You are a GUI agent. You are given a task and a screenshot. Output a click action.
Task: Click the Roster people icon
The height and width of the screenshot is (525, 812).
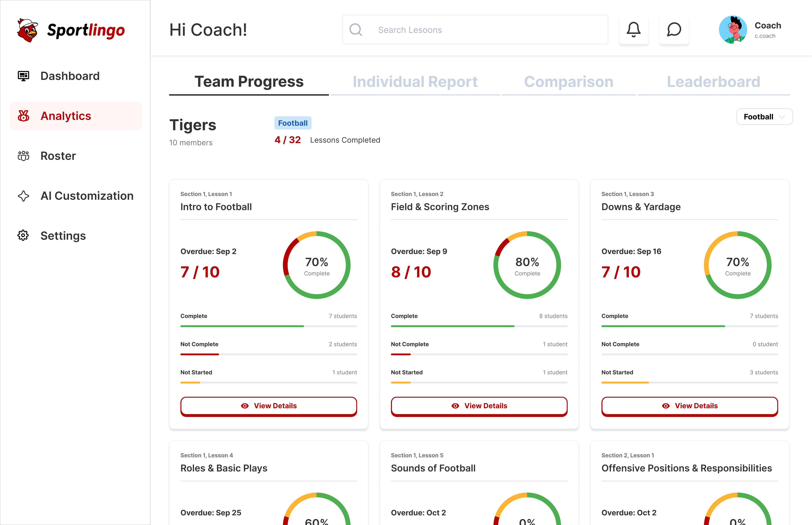(24, 156)
